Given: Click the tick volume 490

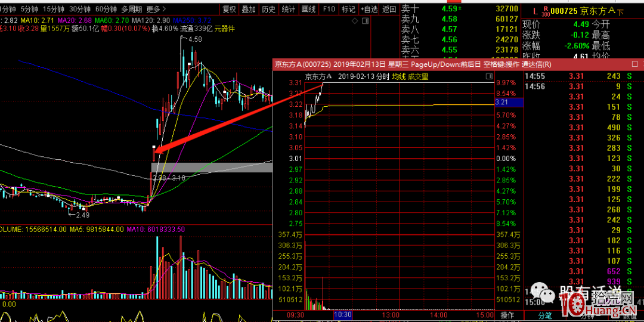Looking at the screenshot, I should click(x=613, y=128).
